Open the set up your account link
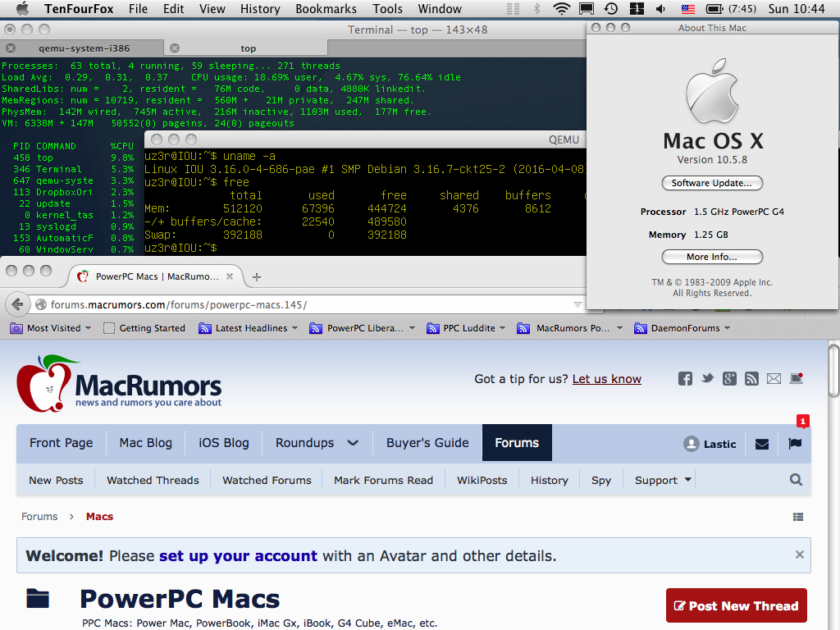Viewport: 840px width, 630px height. (238, 555)
